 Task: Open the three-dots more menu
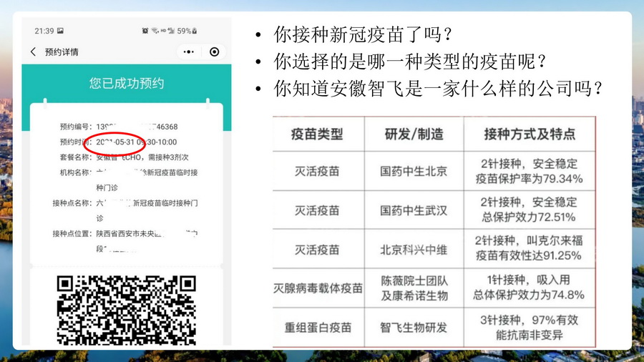click(x=188, y=52)
